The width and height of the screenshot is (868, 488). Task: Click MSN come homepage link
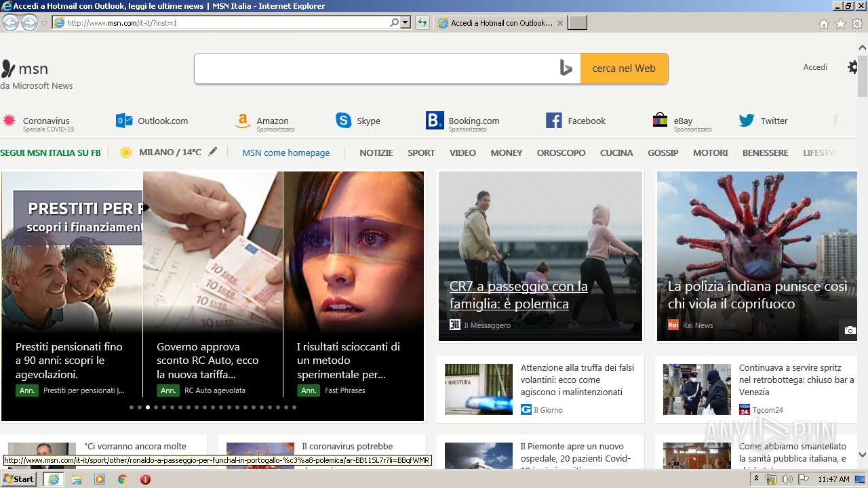286,153
